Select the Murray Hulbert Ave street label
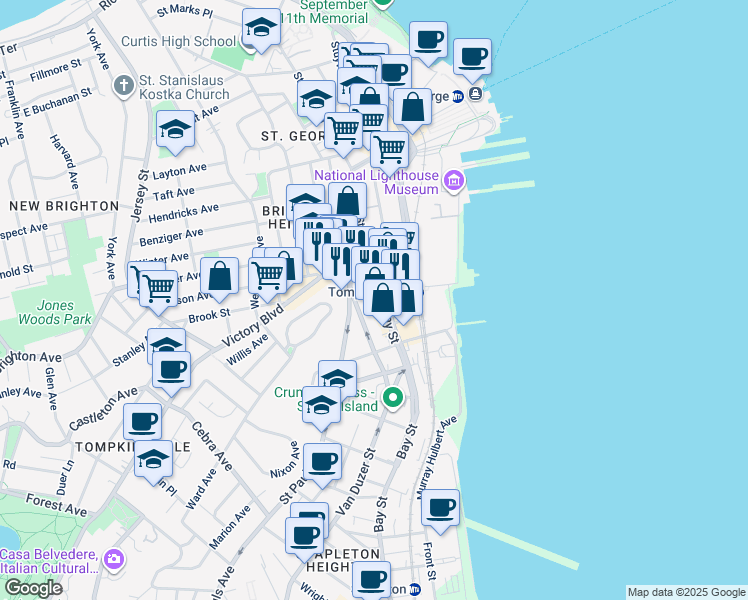 (437, 458)
